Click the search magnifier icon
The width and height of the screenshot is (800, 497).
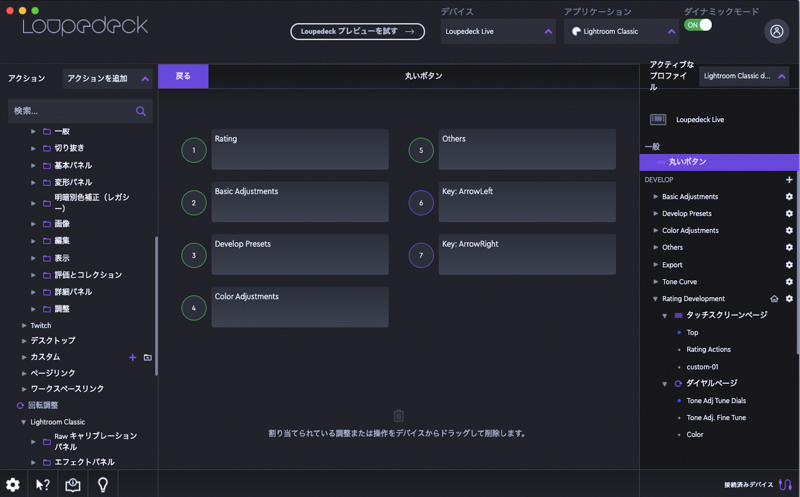[x=141, y=111]
